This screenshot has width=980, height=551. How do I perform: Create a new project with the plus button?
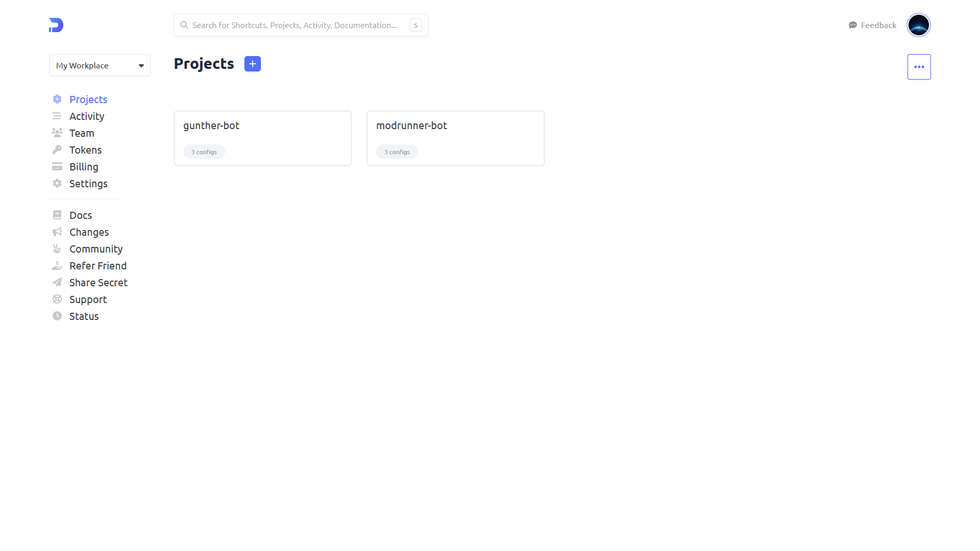coord(252,63)
